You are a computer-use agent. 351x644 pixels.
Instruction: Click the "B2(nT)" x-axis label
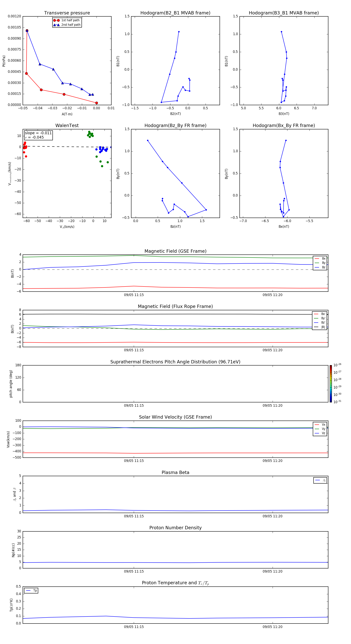(x=175, y=114)
